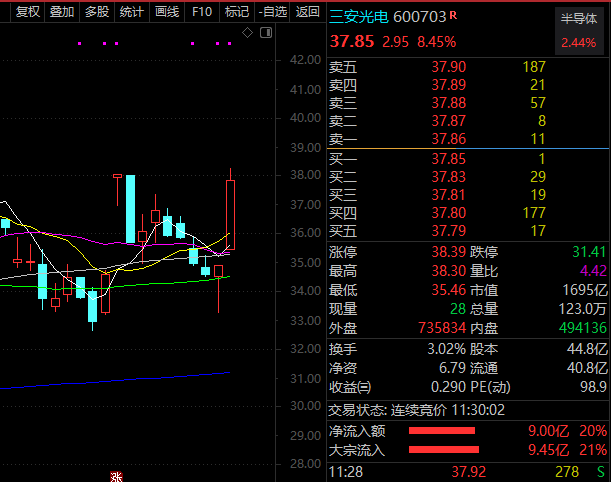
Task: Click the 复权 toolbar button
Action: 27,12
